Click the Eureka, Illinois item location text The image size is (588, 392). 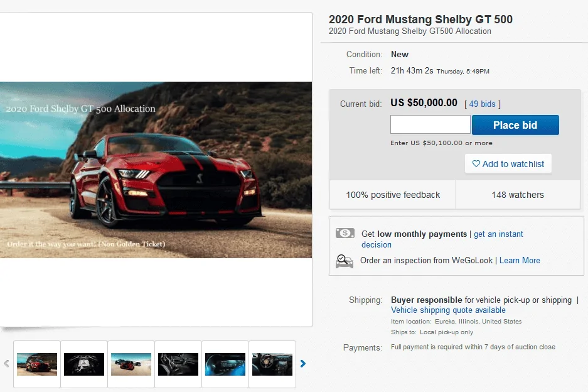(x=478, y=322)
